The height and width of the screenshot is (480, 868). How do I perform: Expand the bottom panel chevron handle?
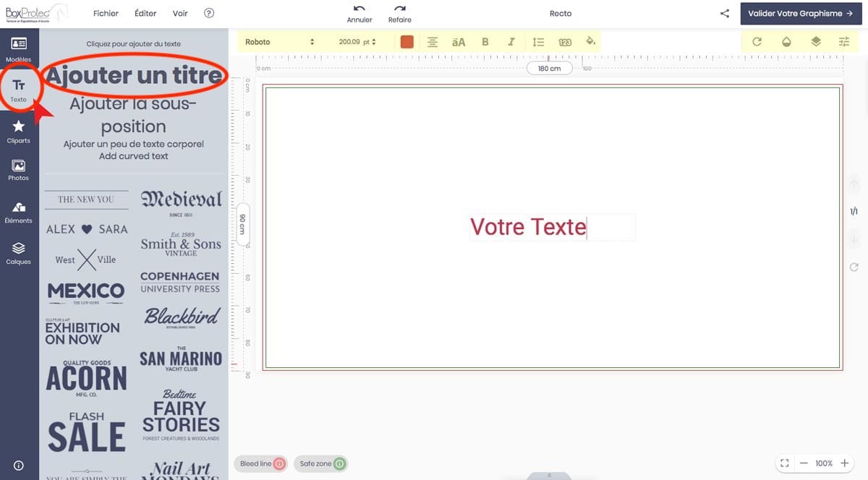pos(549,475)
